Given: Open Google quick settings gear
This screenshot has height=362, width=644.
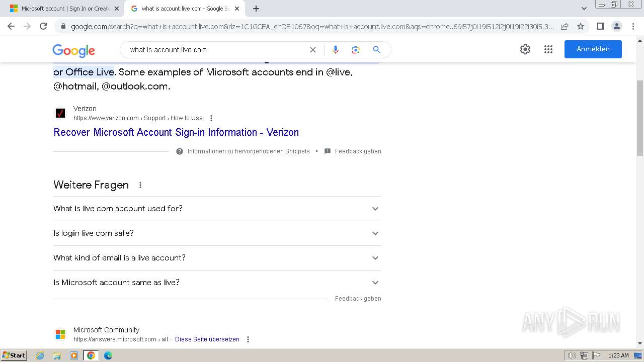Looking at the screenshot, I should click(x=525, y=49).
